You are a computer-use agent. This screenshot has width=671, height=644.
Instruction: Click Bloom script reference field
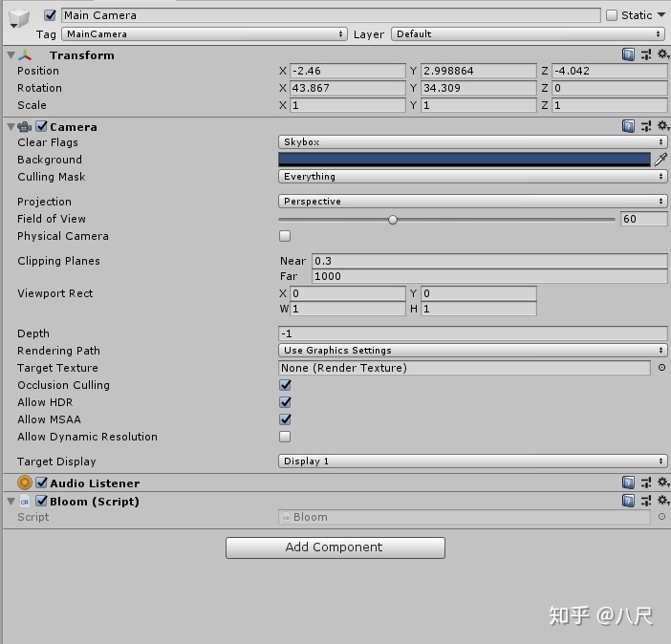coord(465,517)
